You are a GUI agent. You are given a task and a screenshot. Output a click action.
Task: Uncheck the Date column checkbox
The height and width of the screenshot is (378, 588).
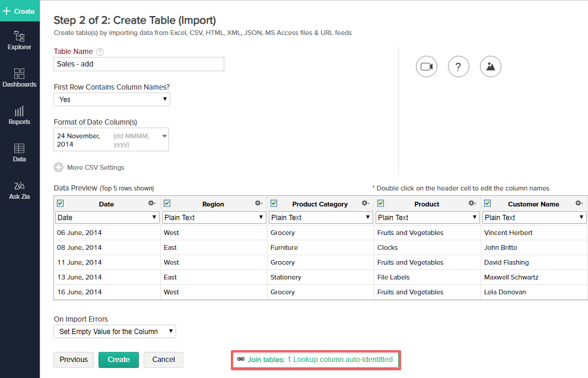point(60,204)
